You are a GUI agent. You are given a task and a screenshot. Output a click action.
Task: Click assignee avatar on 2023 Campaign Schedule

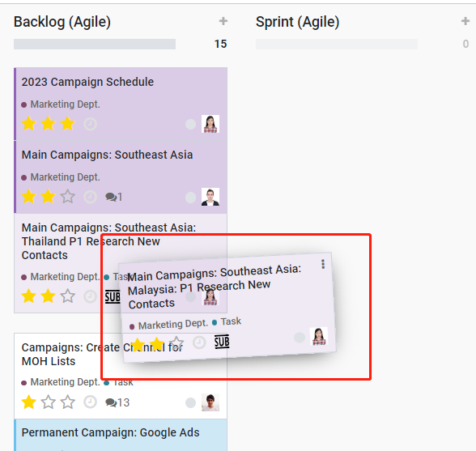pyautogui.click(x=210, y=124)
